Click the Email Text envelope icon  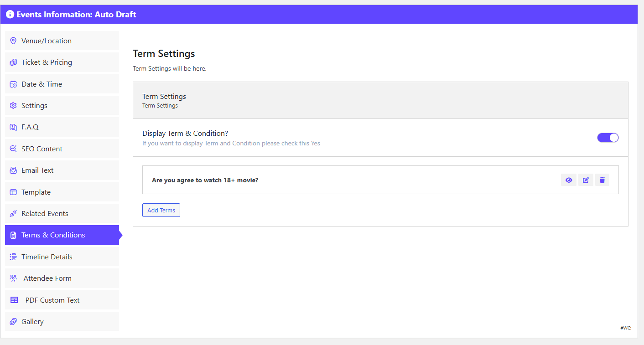point(13,170)
